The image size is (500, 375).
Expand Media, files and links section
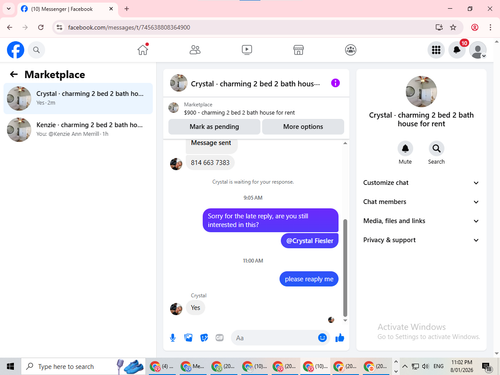click(421, 221)
